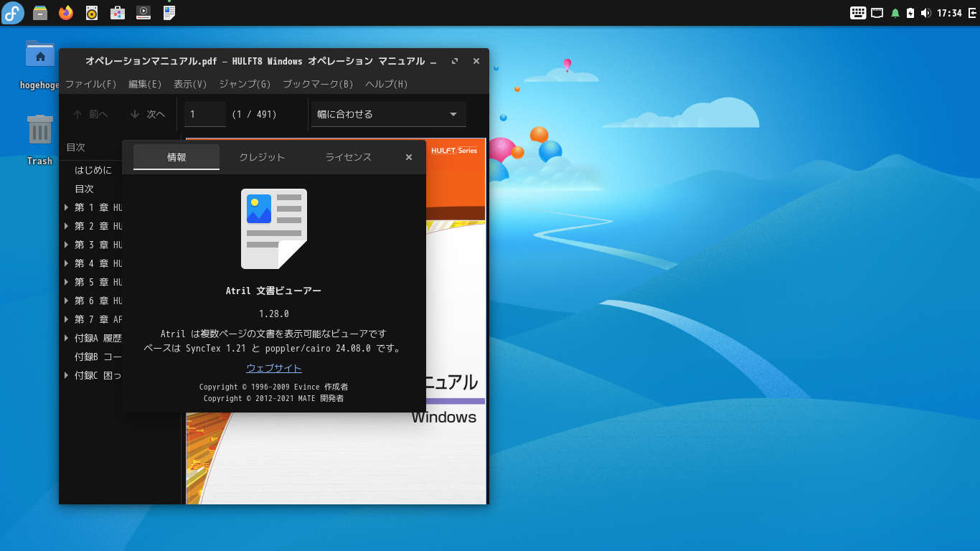Image resolution: width=980 pixels, height=551 pixels.
Task: Check the battery charging indicator
Action: [910, 13]
